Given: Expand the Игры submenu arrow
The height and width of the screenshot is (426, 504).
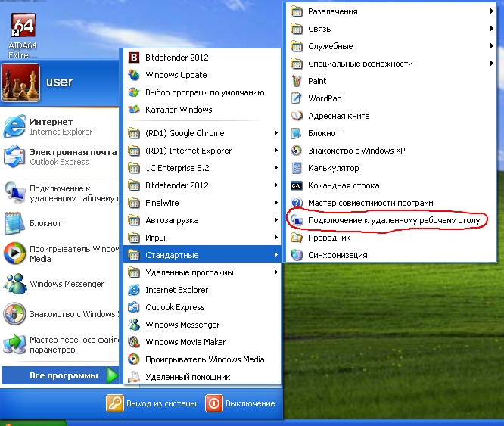Looking at the screenshot, I should [275, 238].
